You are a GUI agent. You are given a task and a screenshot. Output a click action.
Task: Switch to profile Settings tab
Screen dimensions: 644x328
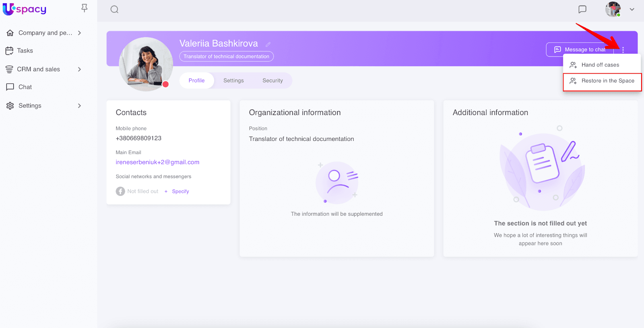pyautogui.click(x=233, y=80)
